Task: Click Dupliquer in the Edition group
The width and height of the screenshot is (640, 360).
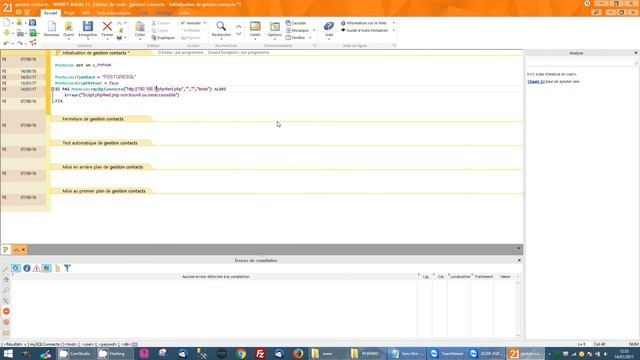Action: tap(163, 38)
